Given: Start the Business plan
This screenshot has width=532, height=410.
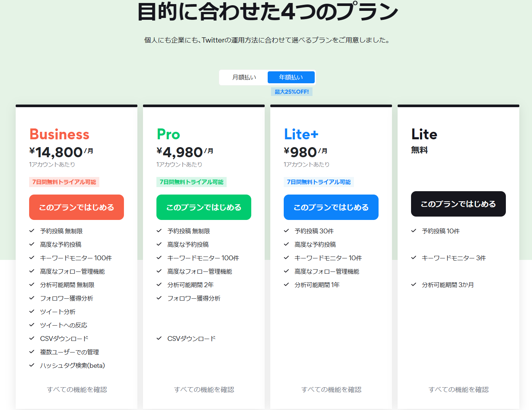Looking at the screenshot, I should point(77,207).
